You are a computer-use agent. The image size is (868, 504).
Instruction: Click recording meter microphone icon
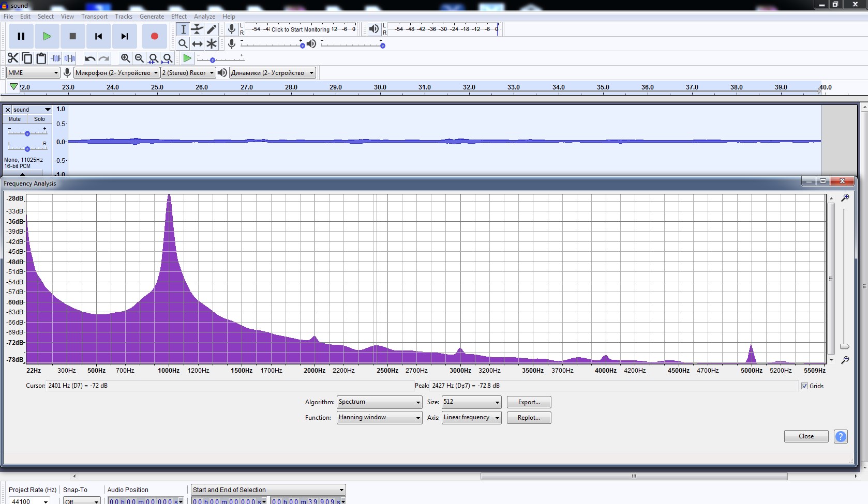click(232, 29)
